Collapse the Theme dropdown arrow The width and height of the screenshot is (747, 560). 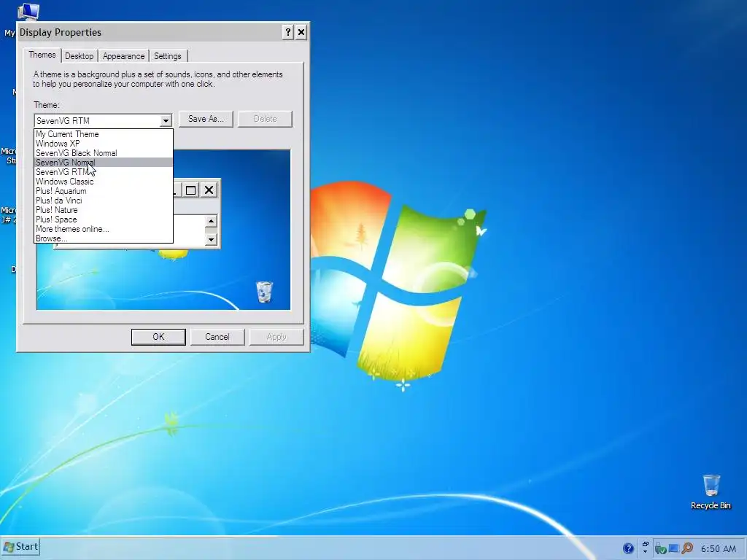coord(166,121)
